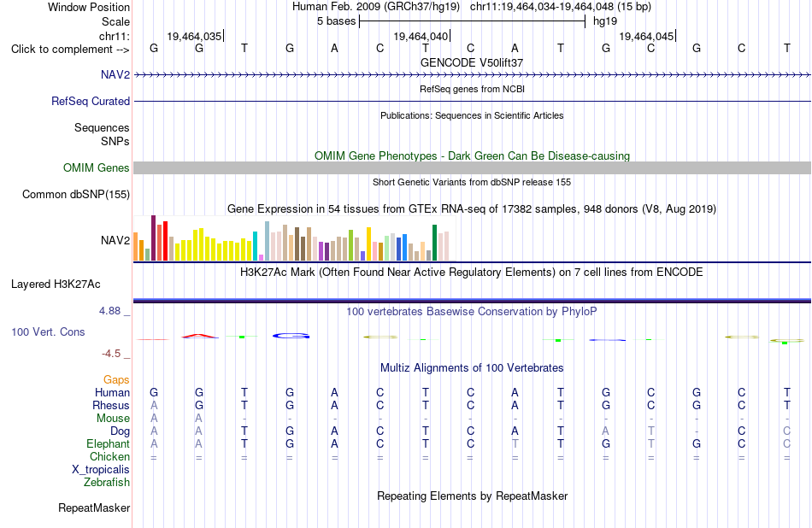Click the 'chr11:' ruler label
Viewport: 812px width, 528px height.
click(115, 36)
